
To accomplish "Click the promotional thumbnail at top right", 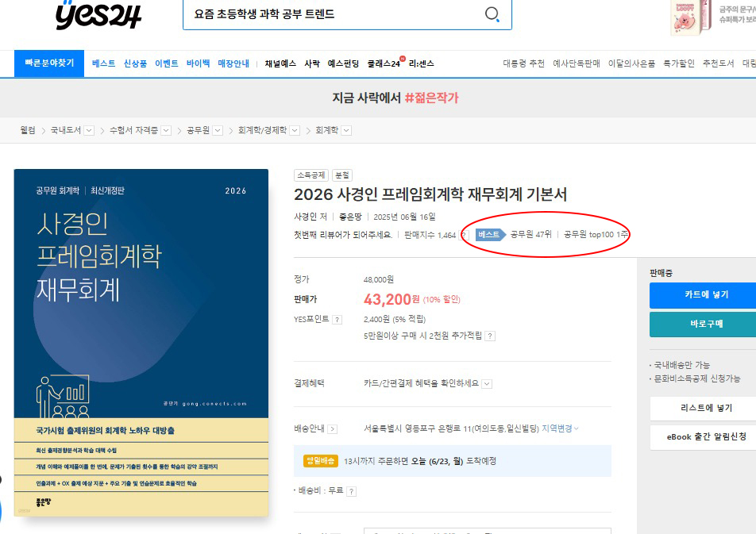I will tap(692, 17).
